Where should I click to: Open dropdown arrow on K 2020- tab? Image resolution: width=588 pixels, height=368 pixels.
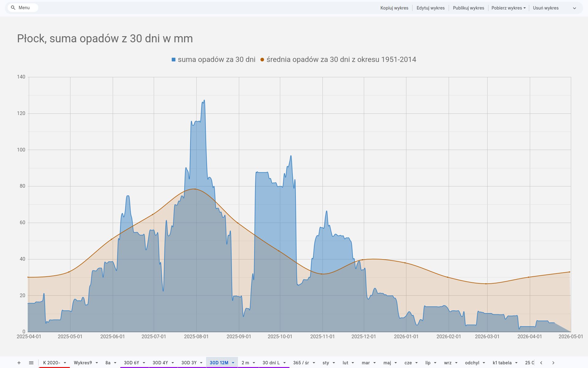tap(65, 363)
